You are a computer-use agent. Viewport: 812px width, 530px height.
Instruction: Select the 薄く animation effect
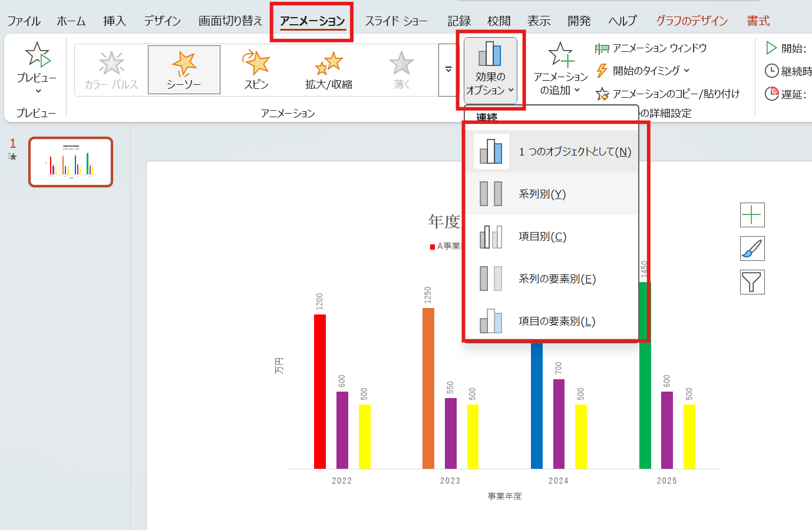click(x=402, y=69)
